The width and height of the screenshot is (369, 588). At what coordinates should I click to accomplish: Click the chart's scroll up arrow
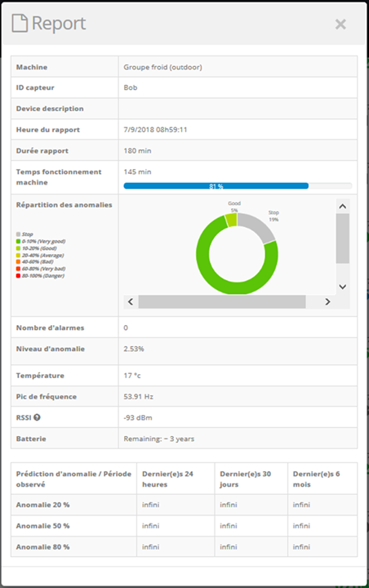[x=342, y=207]
